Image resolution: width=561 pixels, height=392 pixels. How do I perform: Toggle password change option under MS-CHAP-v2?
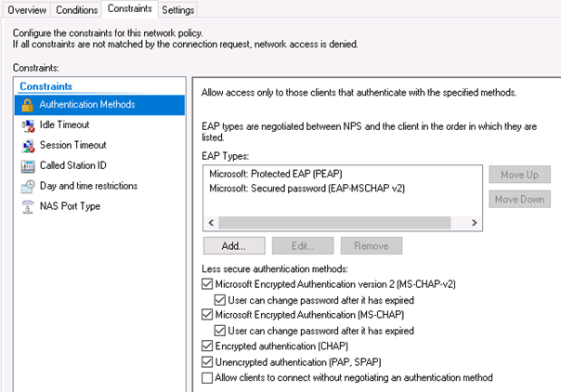220,300
